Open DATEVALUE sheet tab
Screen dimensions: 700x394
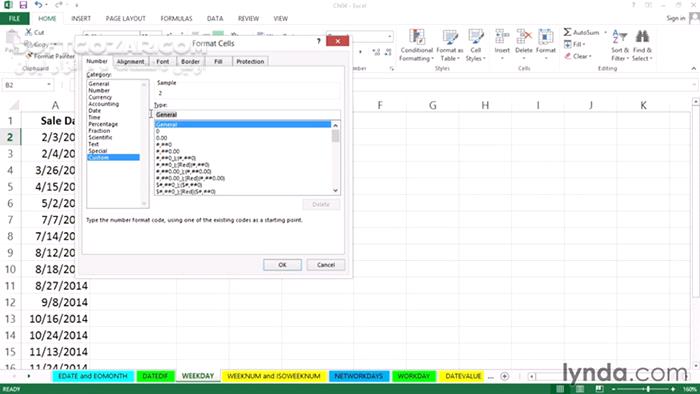pos(463,376)
